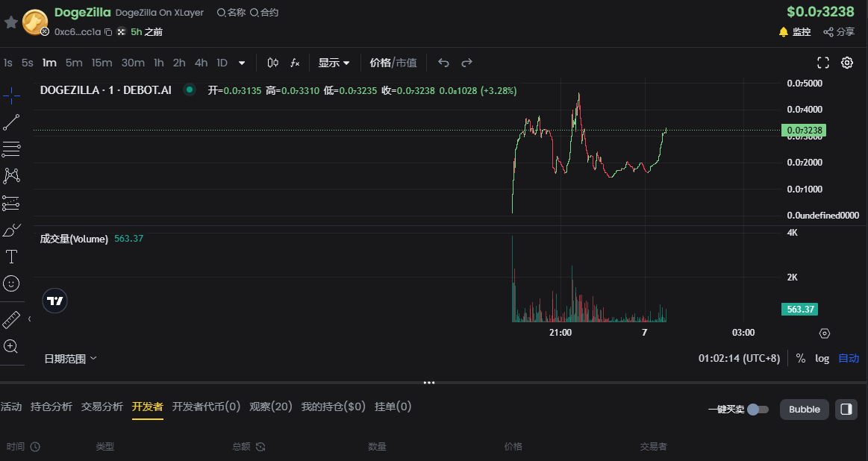Viewport: 868px width, 461px height.
Task: Enter fullscreen chart mode
Action: point(823,63)
